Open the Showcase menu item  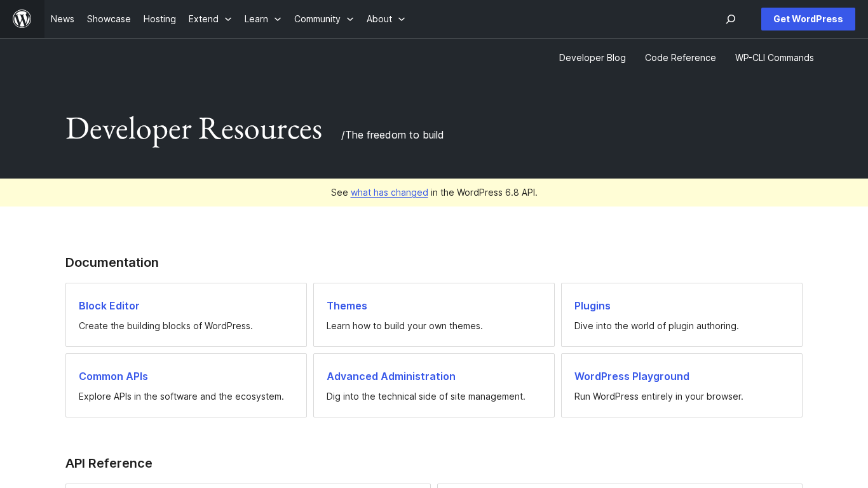109,19
